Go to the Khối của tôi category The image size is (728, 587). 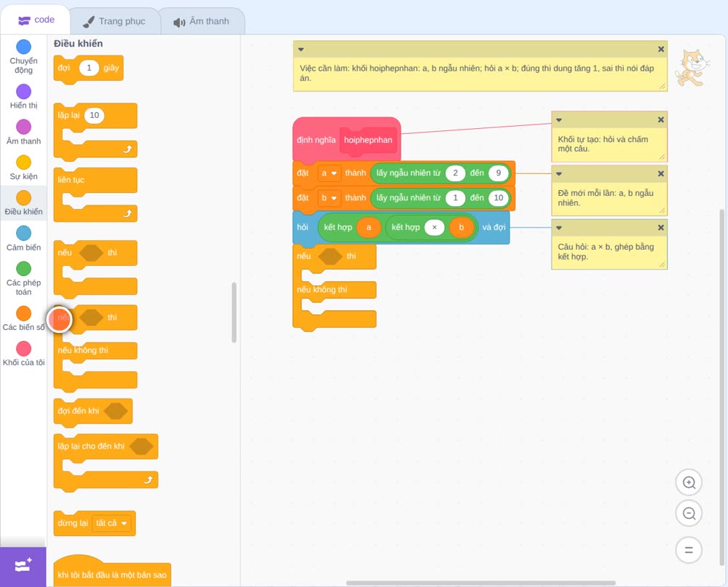coord(24,353)
